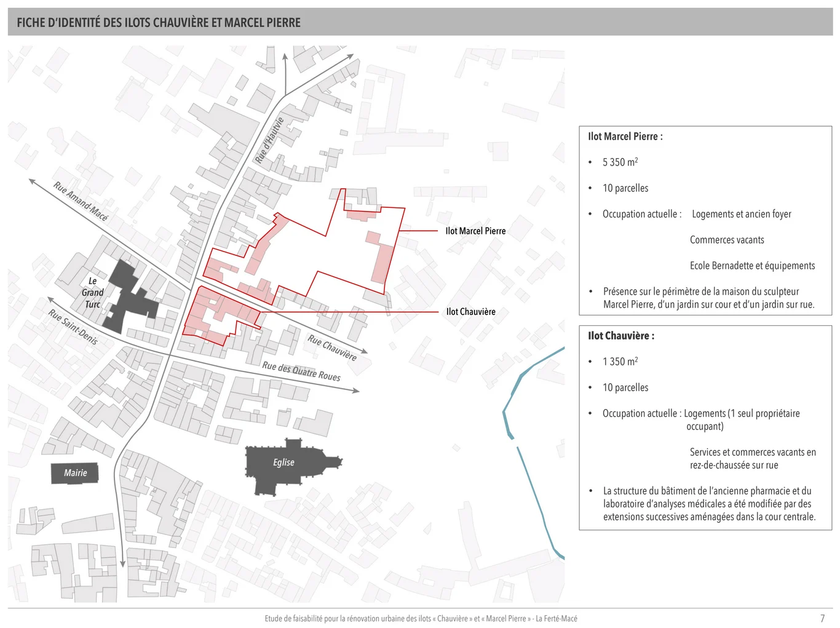
Task: Click the page number 7 in the footer
Action: pos(822,618)
